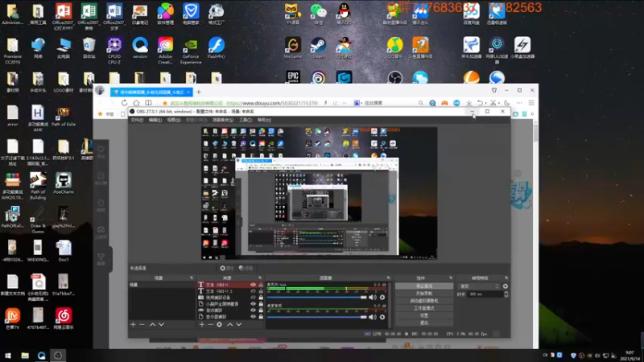Click browser home icon
The width and height of the screenshot is (644, 362).
point(136,103)
